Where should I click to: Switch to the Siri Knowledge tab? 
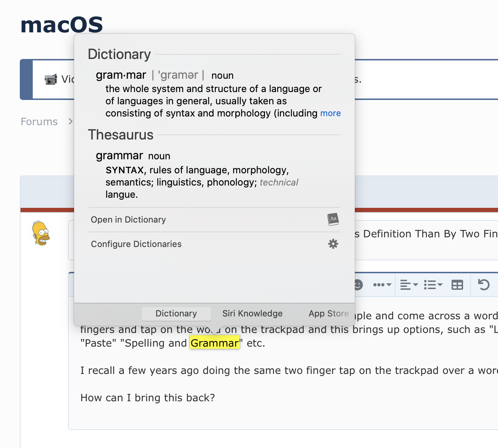(252, 314)
